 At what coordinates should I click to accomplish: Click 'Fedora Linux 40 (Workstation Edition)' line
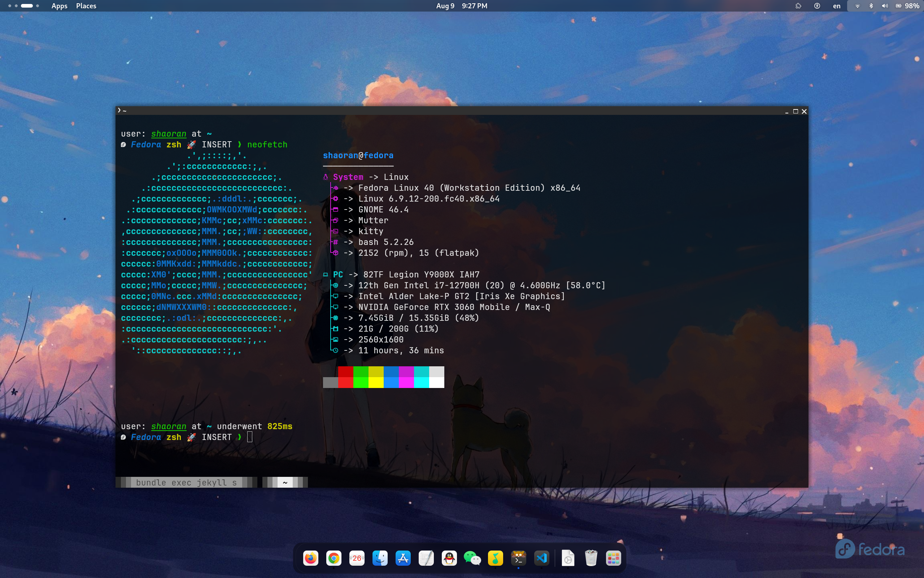click(469, 188)
